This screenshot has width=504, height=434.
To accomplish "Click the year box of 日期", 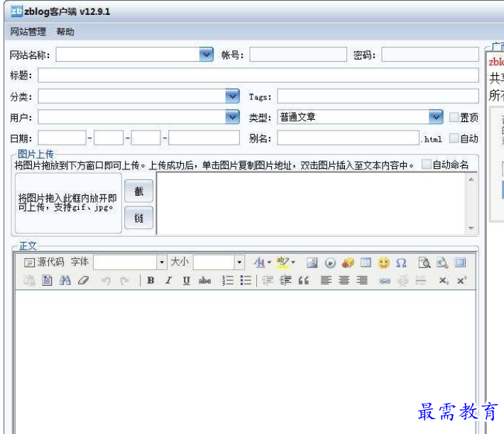I will (62, 138).
